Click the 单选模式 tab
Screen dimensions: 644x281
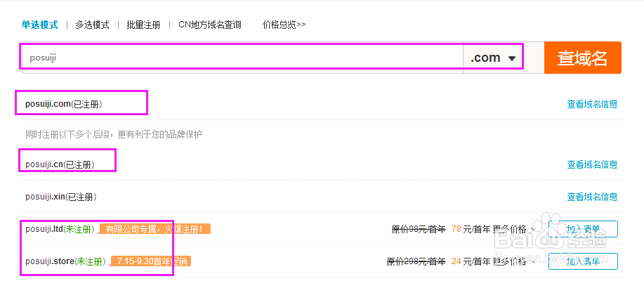pos(39,25)
